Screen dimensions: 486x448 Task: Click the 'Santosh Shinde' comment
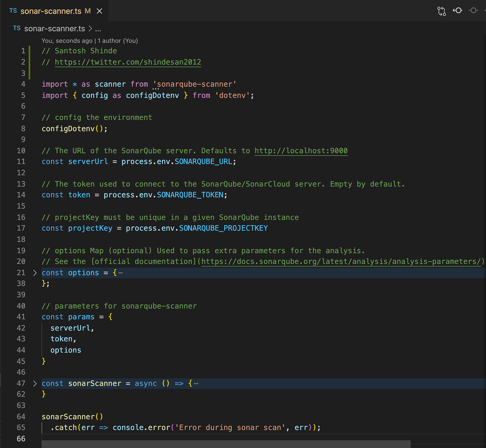point(79,51)
